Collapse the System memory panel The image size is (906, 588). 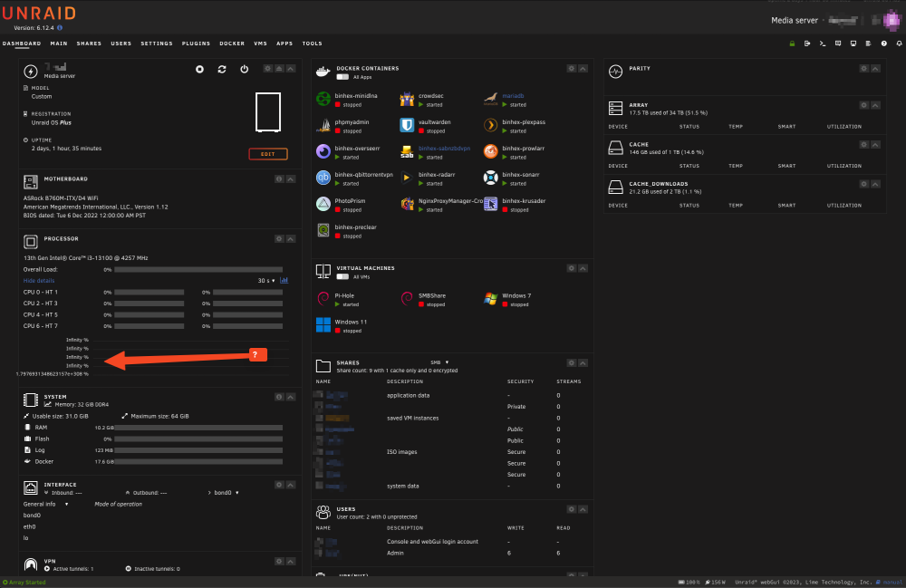click(291, 397)
